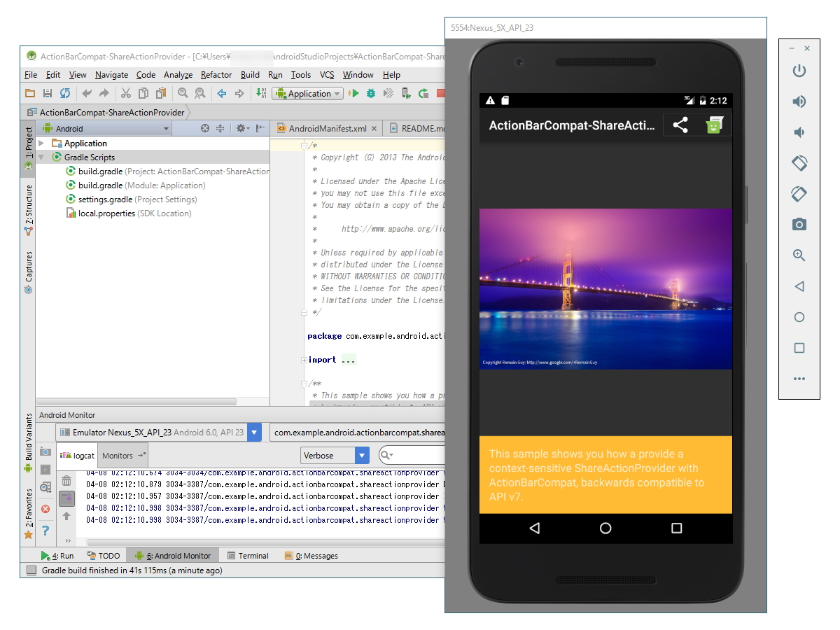840x630 pixels.
Task: Open Project panel settings gear
Action: point(241,128)
